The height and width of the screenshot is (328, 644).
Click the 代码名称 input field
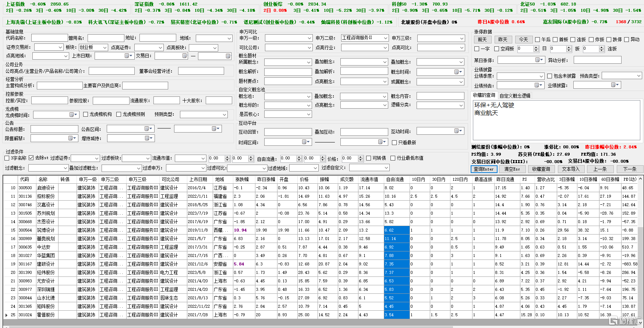pos(49,38)
